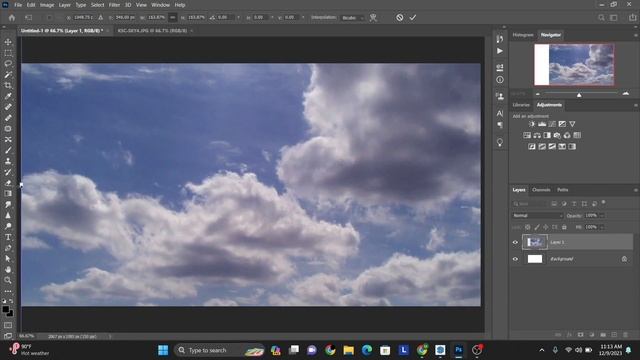Open the layer Kind filter dropdown
This screenshot has height=360, width=640.
coord(529,203)
